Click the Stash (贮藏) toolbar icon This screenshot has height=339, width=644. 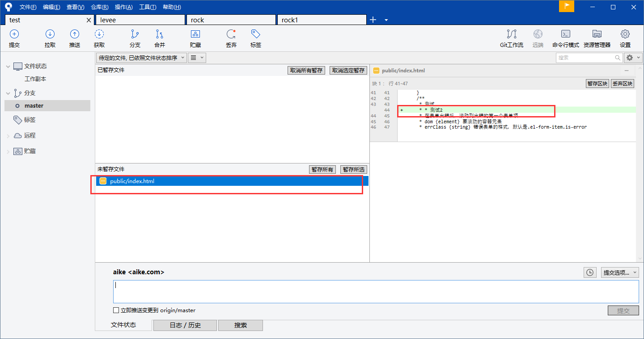click(195, 34)
